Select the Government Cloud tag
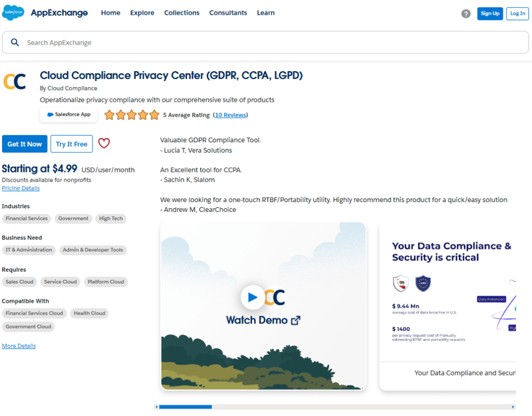Image resolution: width=532 pixels, height=416 pixels. pos(28,326)
